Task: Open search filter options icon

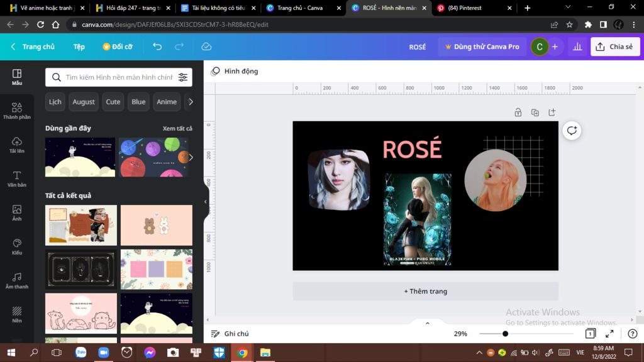Action: pyautogui.click(x=183, y=77)
